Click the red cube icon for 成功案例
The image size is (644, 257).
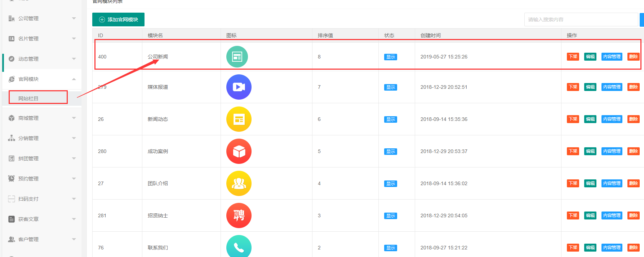pos(239,151)
